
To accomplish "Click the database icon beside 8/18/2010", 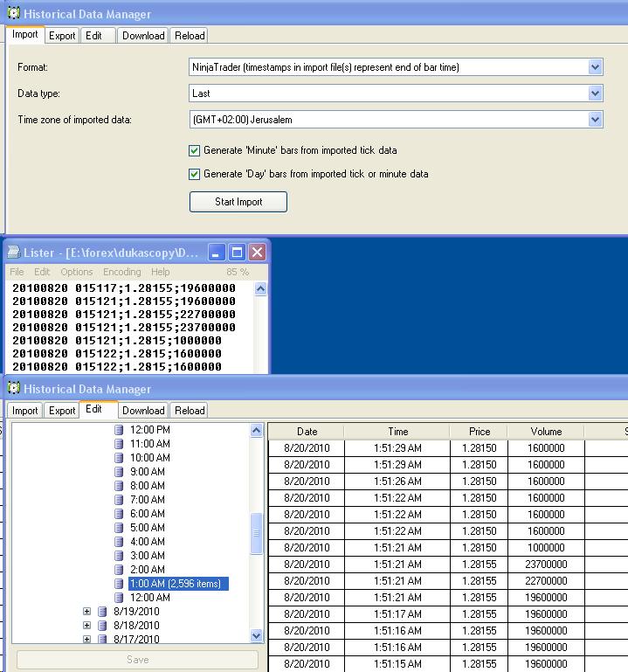I will (x=102, y=626).
